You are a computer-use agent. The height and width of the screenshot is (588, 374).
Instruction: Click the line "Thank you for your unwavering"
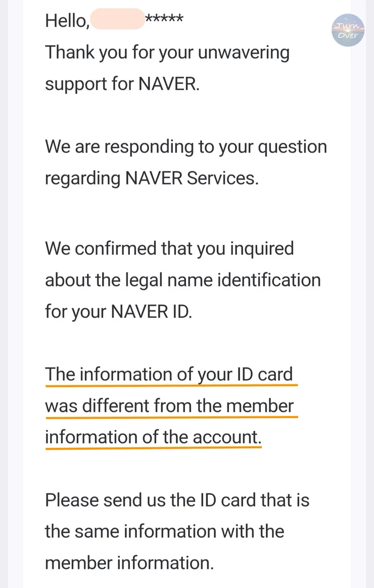tap(167, 53)
